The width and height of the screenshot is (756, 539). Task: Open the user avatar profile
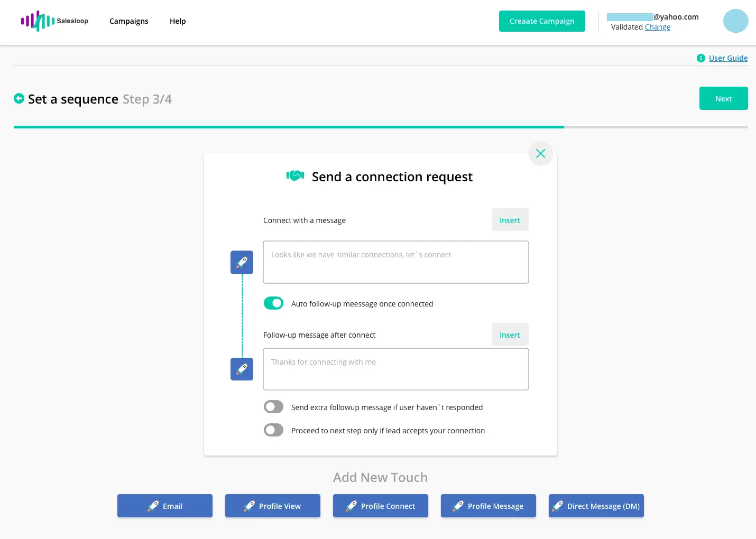coord(735,21)
